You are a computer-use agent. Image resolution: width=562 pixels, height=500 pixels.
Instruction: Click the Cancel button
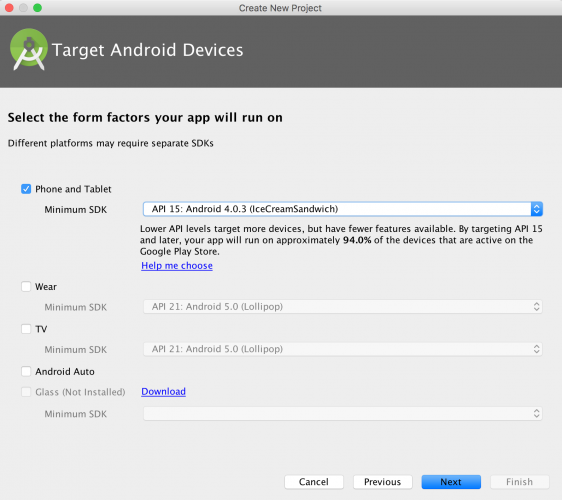coord(314,482)
